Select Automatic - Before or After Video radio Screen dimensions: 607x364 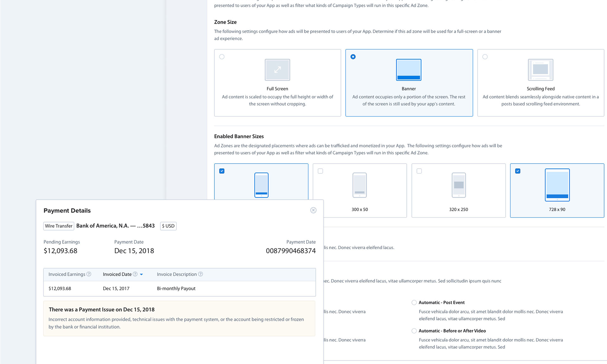(414, 331)
